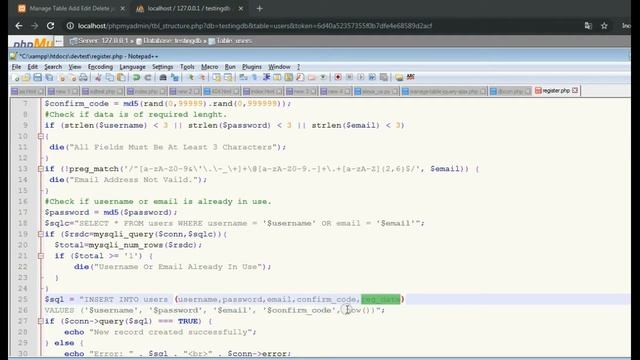Click the Open file folder icon

click(x=26, y=77)
